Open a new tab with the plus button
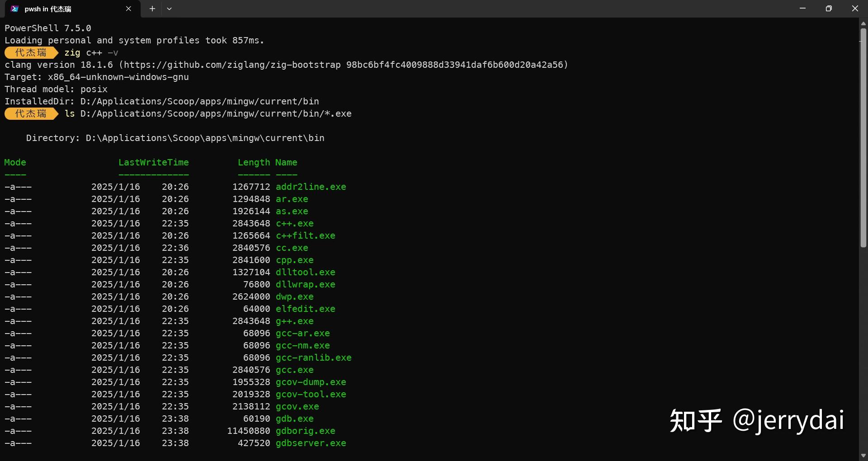The height and width of the screenshot is (461, 868). [x=152, y=9]
